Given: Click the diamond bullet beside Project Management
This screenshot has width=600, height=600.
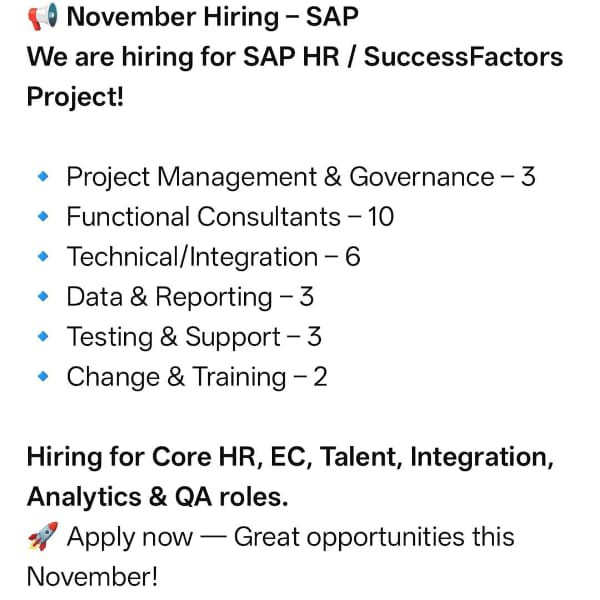Looking at the screenshot, I should click(x=42, y=177).
